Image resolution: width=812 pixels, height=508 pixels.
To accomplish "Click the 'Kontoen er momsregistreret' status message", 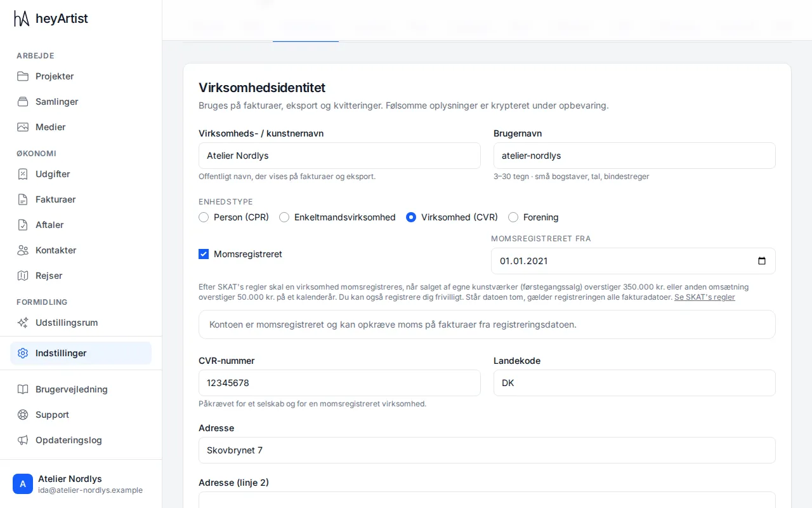I will pyautogui.click(x=487, y=324).
